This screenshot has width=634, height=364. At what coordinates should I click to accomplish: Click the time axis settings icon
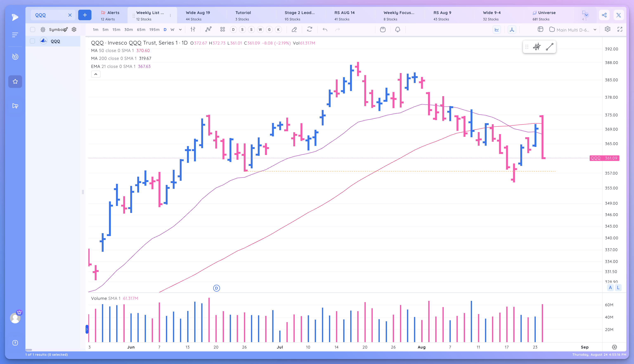[x=614, y=347]
